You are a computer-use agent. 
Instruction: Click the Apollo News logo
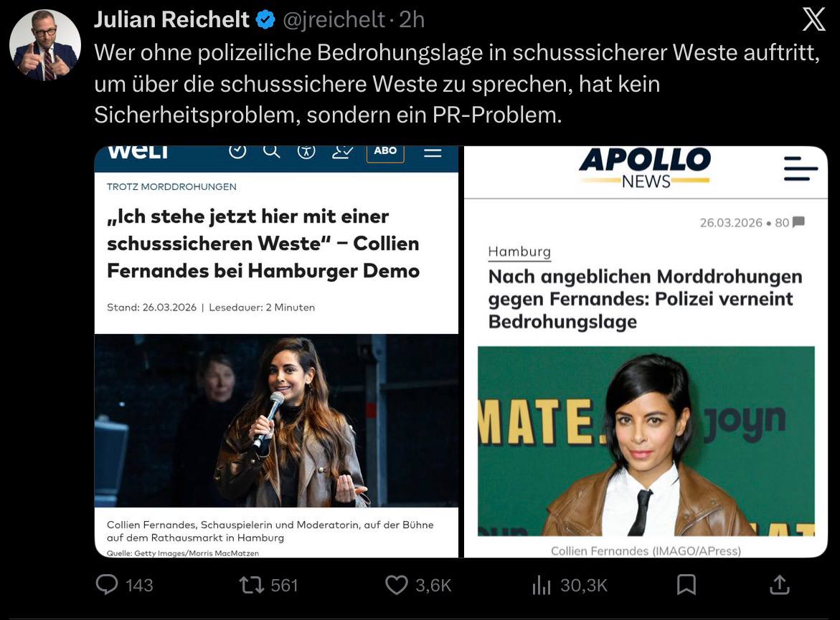click(645, 168)
